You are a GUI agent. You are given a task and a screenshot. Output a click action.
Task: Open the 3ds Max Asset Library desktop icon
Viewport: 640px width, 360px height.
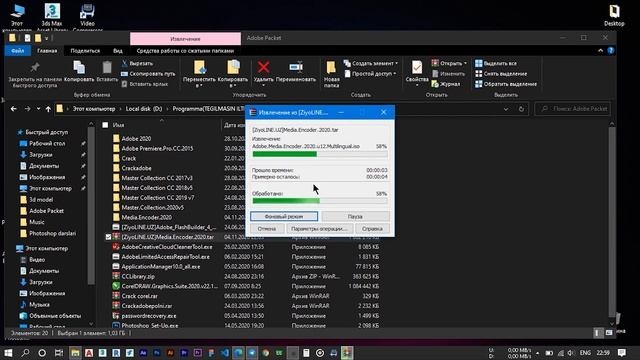pos(52,16)
